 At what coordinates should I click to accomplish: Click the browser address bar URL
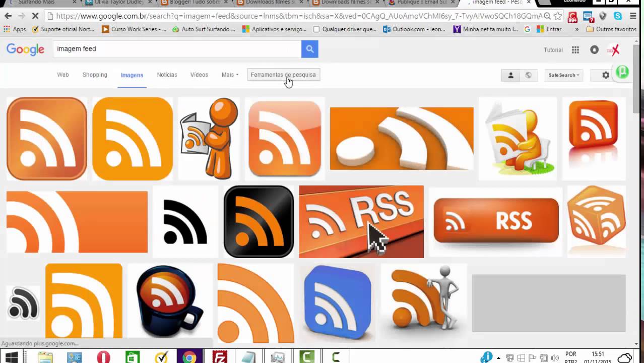click(x=299, y=16)
